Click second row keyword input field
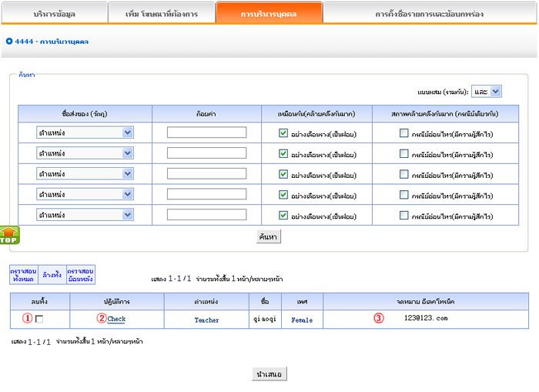The image size is (539, 392). [206, 153]
